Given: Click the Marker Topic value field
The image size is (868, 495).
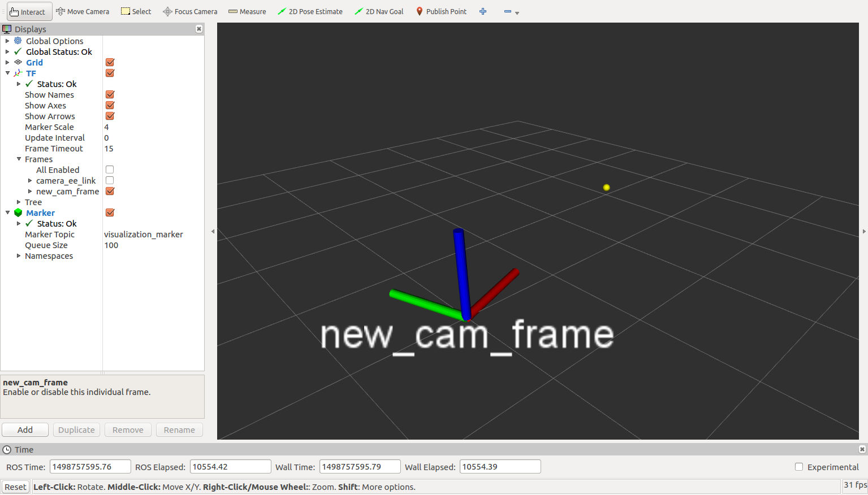Looking at the screenshot, I should [x=144, y=235].
